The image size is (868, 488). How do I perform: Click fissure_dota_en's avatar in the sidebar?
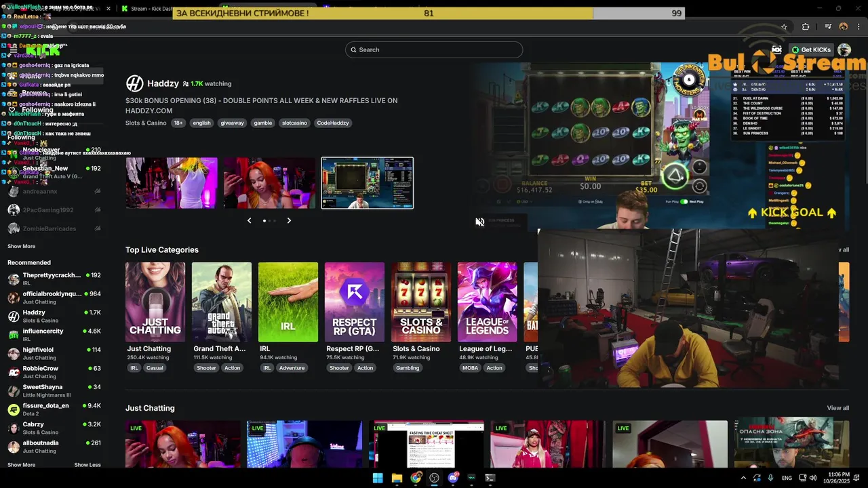pos(14,409)
